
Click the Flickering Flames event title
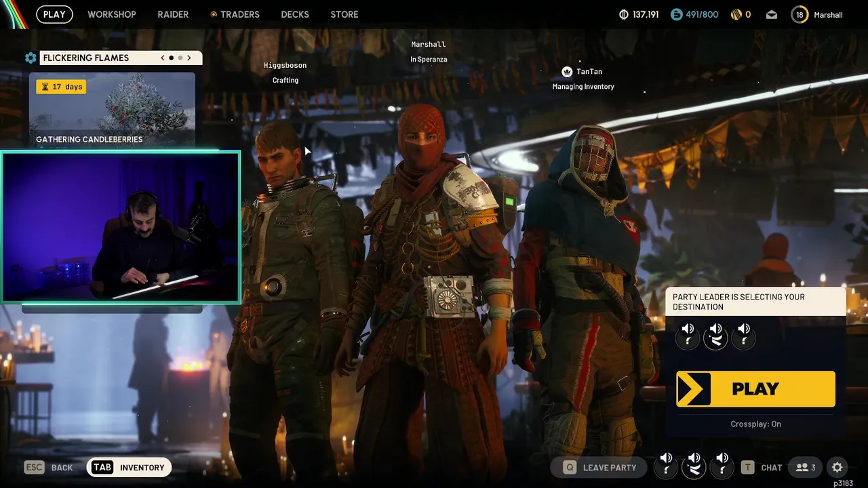tap(86, 58)
